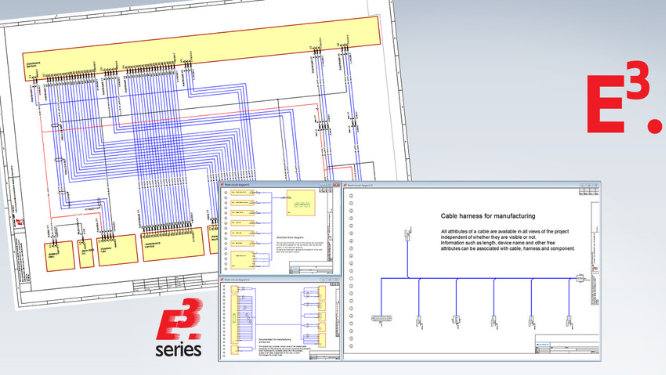Select the connector at the harness right end
Image resolution: width=666 pixels, height=375 pixels.
click(580, 278)
